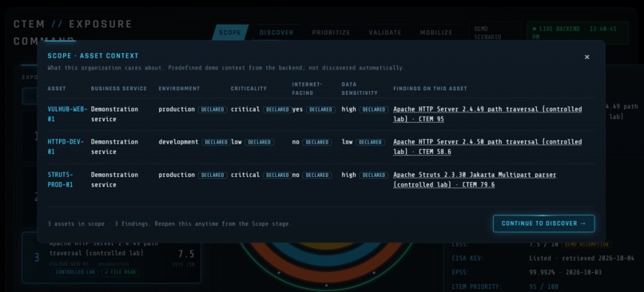This screenshot has height=292, width=644.
Task: Open Apache HTTP Server 2.4.49 finding link
Action: coord(487,114)
